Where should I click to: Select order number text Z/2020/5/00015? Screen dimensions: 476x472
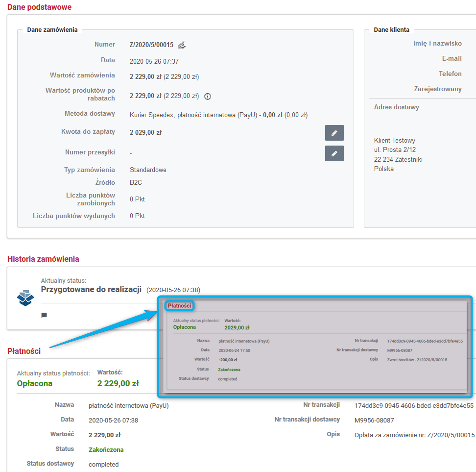151,45
